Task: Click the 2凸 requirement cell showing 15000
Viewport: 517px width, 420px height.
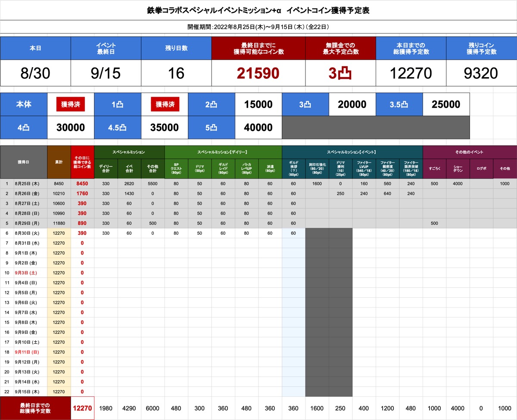Action: coord(258,104)
